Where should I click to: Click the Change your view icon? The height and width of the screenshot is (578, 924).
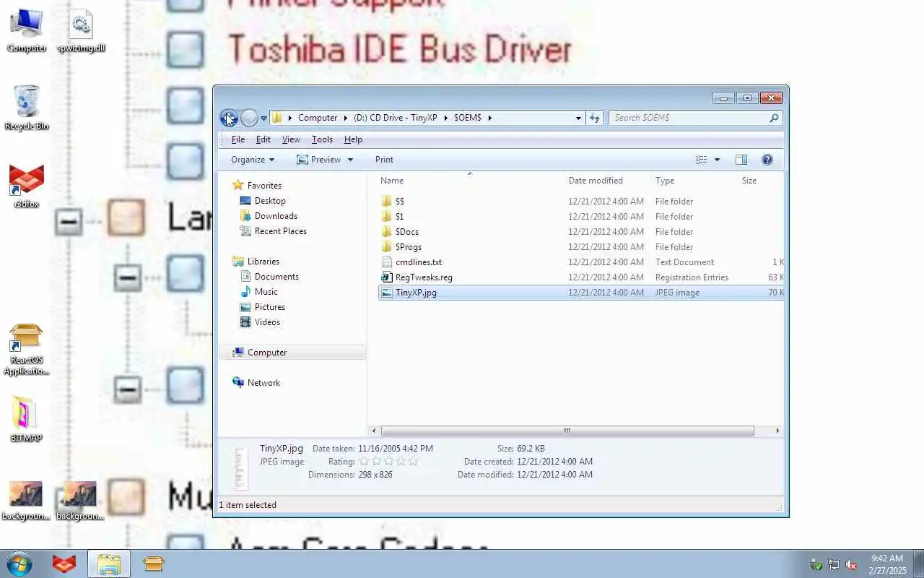coord(701,160)
